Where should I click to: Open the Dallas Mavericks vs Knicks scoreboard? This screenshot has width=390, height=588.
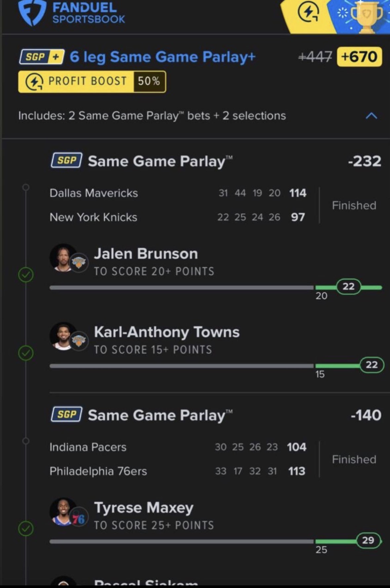(x=178, y=205)
